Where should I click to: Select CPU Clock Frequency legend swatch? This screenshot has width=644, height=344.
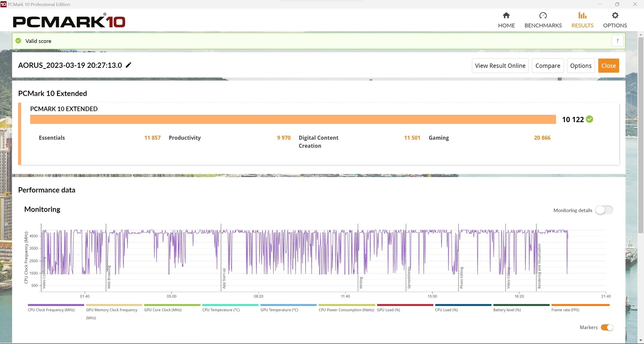click(56, 305)
